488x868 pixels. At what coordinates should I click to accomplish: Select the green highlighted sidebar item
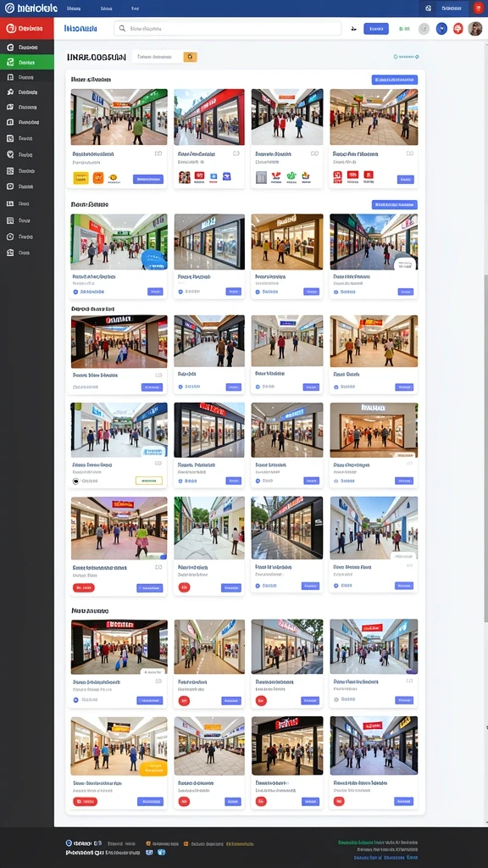coord(26,62)
